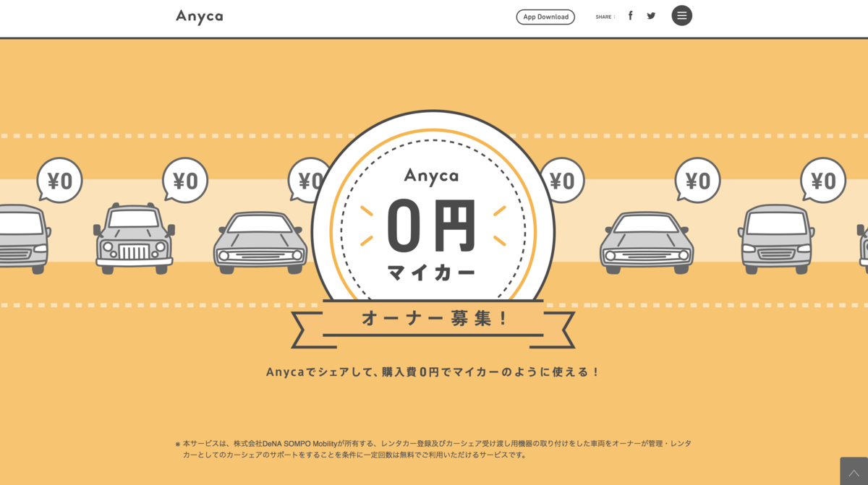Screen dimensions: 868x485
Task: Open the hamburger menu
Action: pyautogui.click(x=681, y=16)
